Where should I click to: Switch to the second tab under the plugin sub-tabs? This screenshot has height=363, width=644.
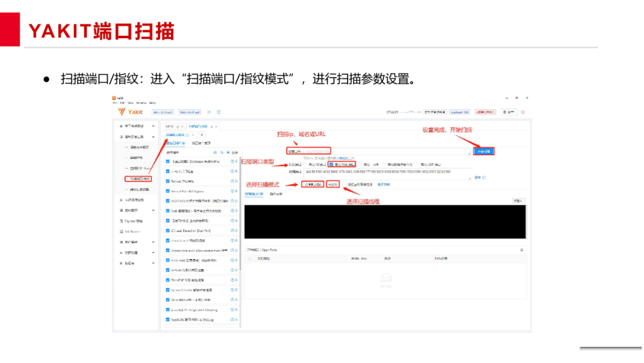pos(202,143)
